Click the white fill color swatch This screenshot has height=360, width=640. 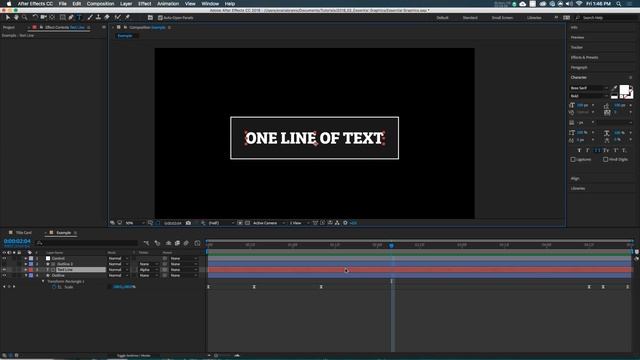click(624, 90)
